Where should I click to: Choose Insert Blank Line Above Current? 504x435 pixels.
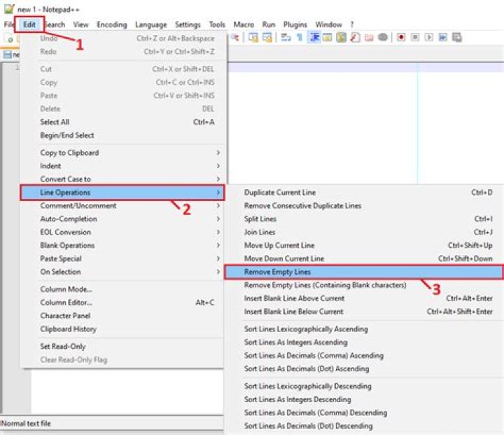point(364,298)
